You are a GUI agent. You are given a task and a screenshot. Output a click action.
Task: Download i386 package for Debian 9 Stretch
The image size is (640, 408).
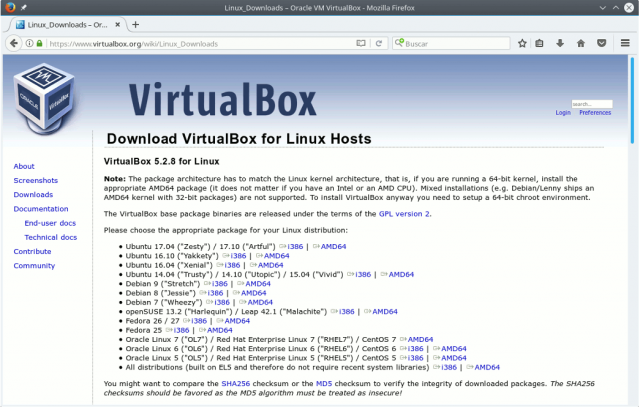pyautogui.click(x=220, y=284)
